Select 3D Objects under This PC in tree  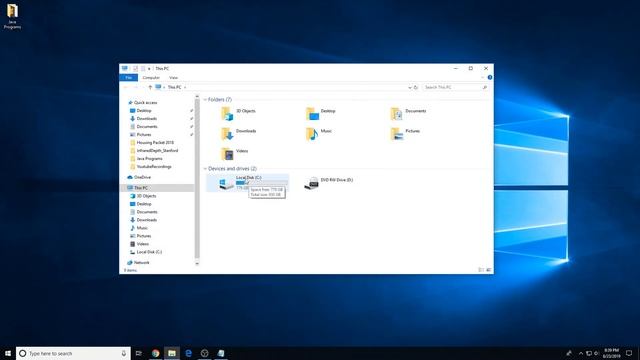point(146,196)
